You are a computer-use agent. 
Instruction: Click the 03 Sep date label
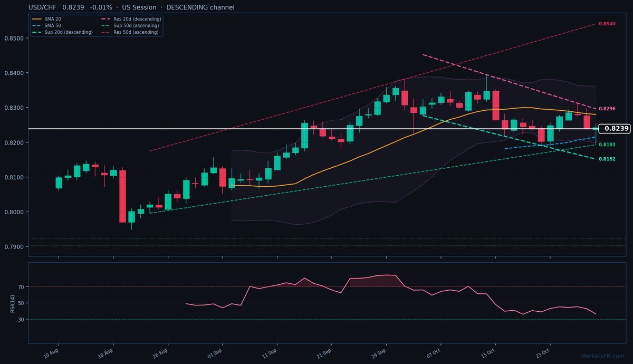tap(214, 353)
